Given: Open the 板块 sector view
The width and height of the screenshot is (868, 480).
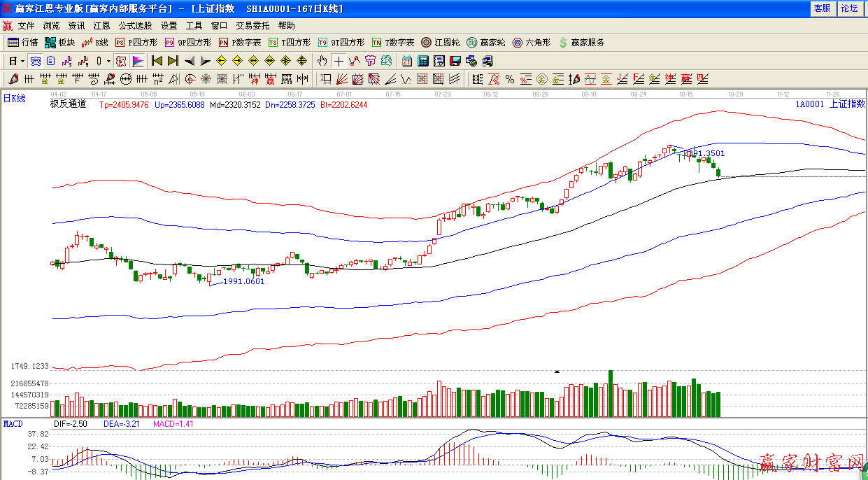Looking at the screenshot, I should pyautogui.click(x=59, y=43).
